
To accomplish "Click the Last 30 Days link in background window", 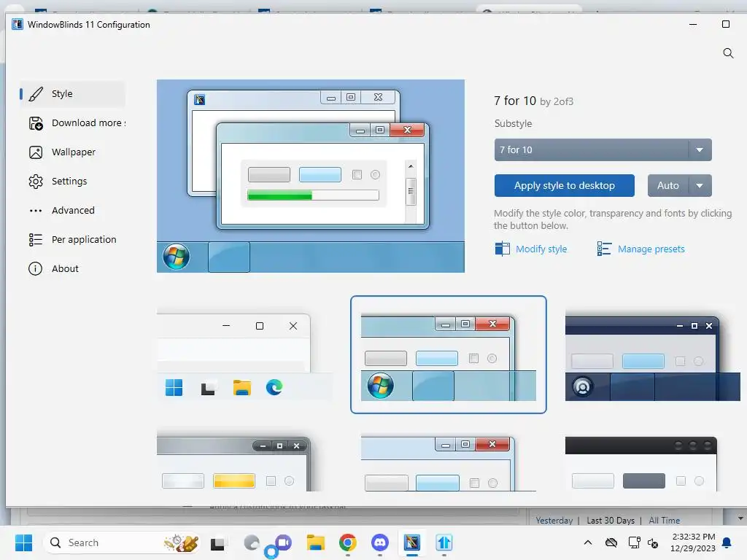I will tap(611, 521).
